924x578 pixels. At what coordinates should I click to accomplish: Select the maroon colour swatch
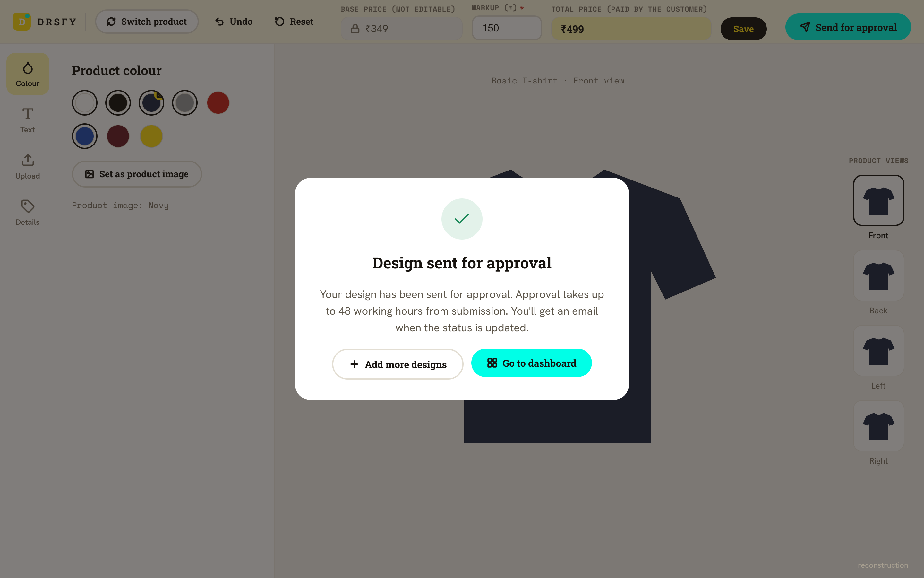[118, 136]
